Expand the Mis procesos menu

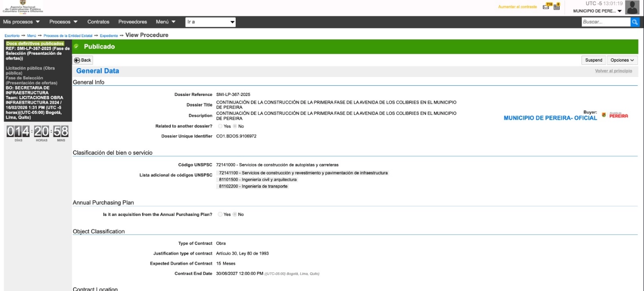21,22
